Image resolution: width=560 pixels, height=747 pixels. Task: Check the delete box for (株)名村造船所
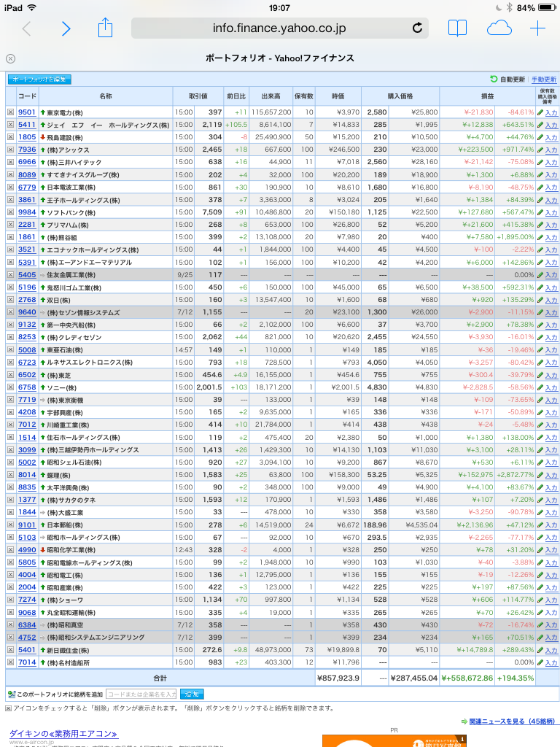pos(10,662)
